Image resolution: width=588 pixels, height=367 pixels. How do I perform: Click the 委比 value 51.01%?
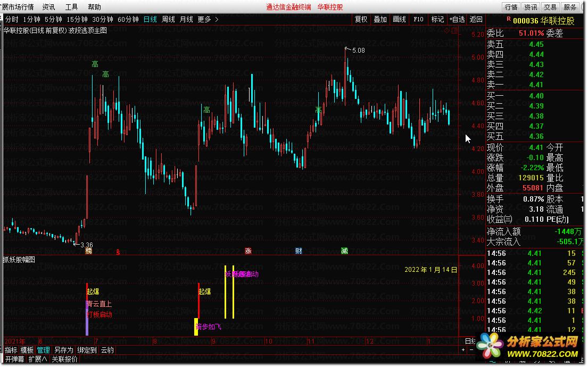click(x=532, y=34)
